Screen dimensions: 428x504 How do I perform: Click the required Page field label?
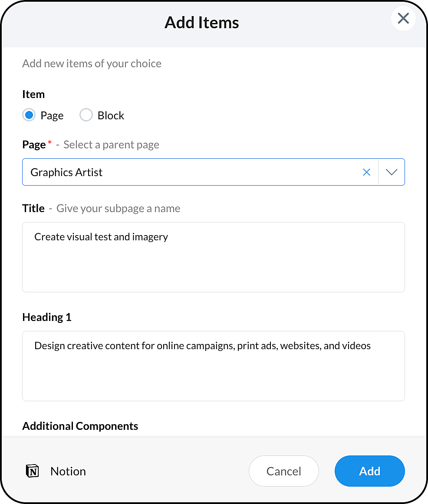pyautogui.click(x=34, y=144)
